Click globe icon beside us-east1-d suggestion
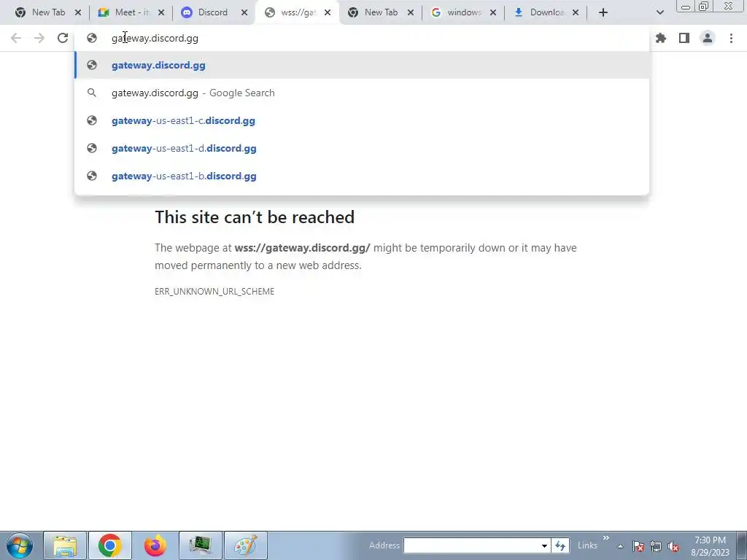 [x=91, y=148]
